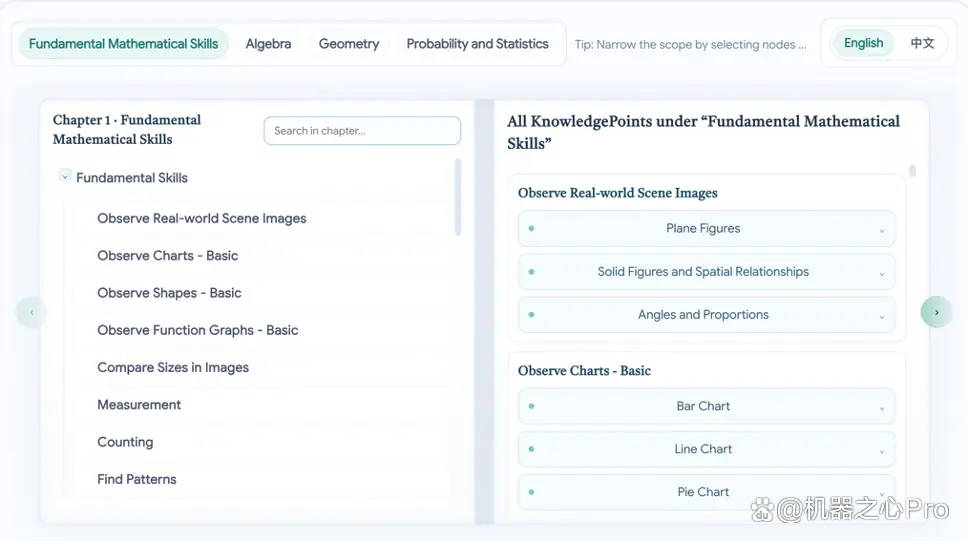
Task: Collapse the Fundamental Skills tree node
Action: coord(65,177)
